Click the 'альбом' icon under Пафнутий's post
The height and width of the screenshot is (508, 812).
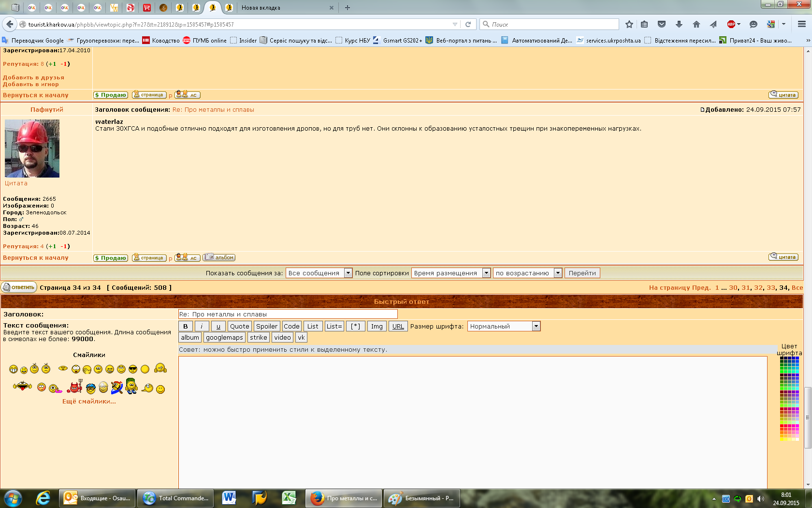219,257
